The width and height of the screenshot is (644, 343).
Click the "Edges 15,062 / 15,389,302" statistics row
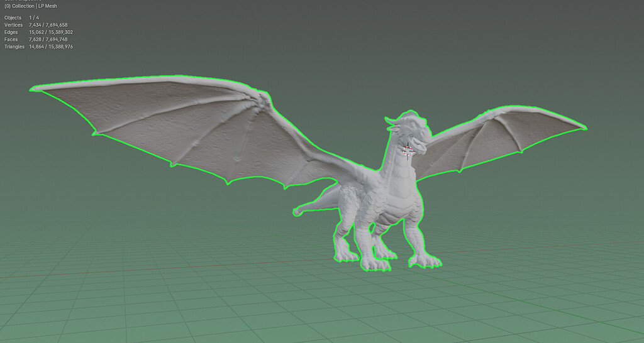(x=38, y=32)
